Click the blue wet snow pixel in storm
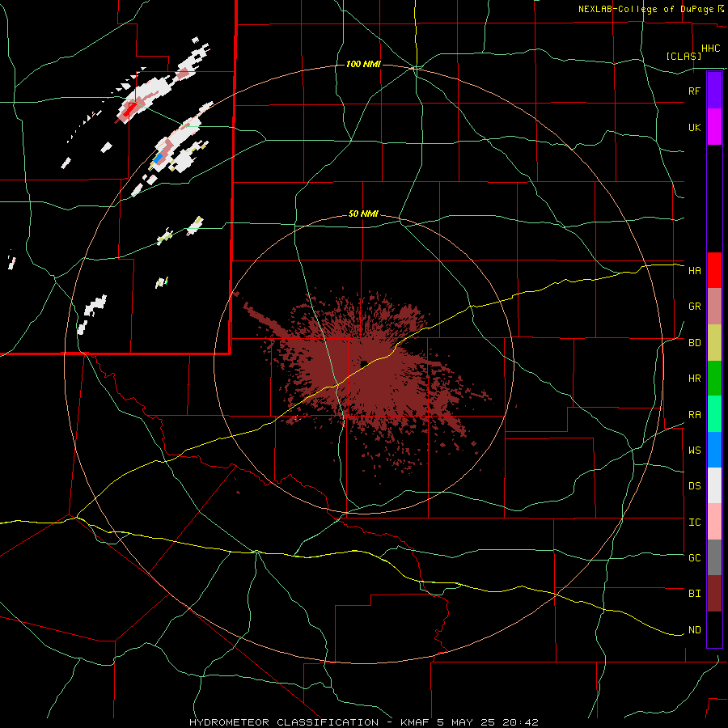Viewport: 728px width, 728px height. pos(158,159)
